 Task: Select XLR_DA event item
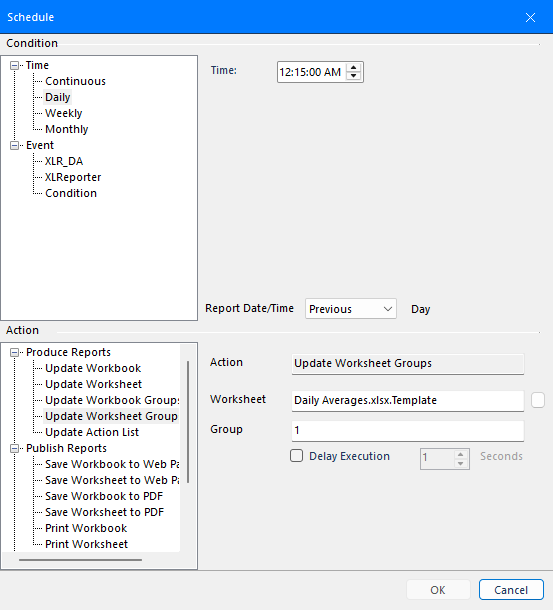[x=64, y=161]
